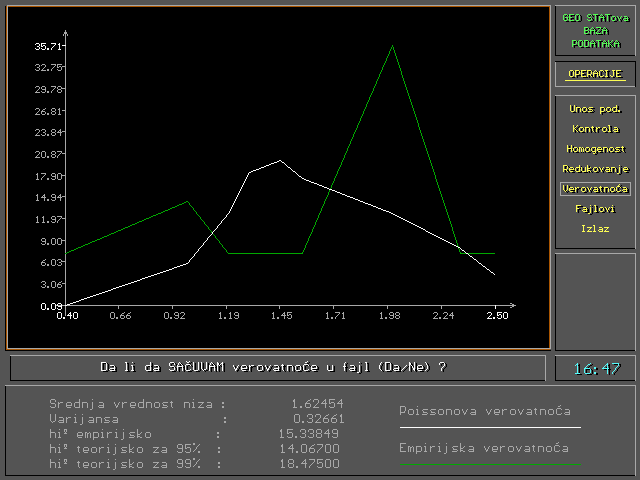Image resolution: width=640 pixels, height=480 pixels.
Task: Click the Poissonova verovatnoća legend label
Action: point(484,411)
